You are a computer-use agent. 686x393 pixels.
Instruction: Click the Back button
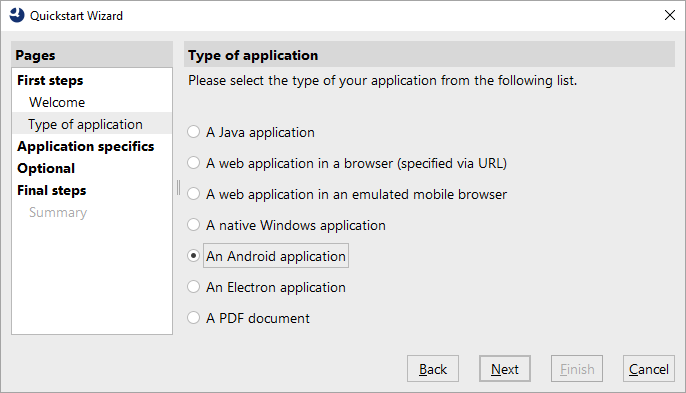433,369
